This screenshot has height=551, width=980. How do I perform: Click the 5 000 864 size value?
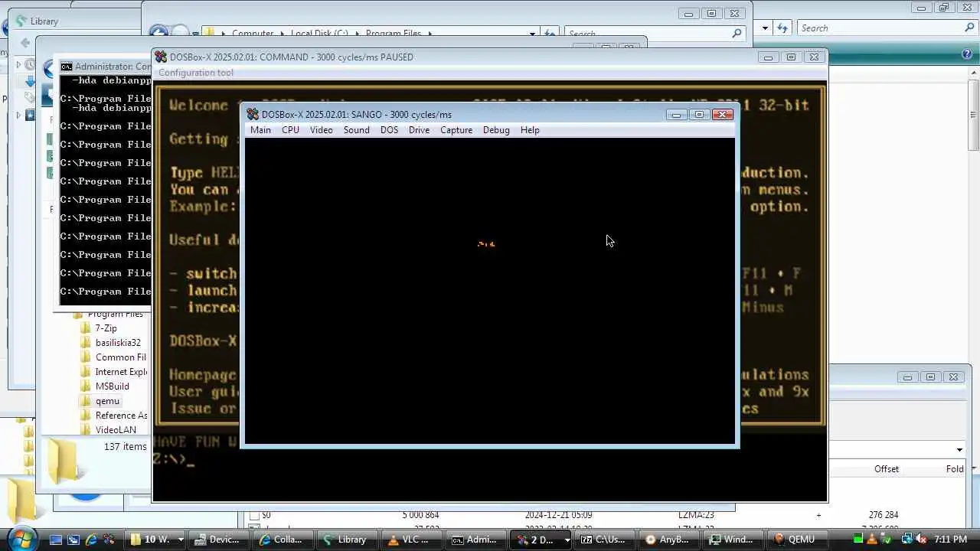(420, 515)
